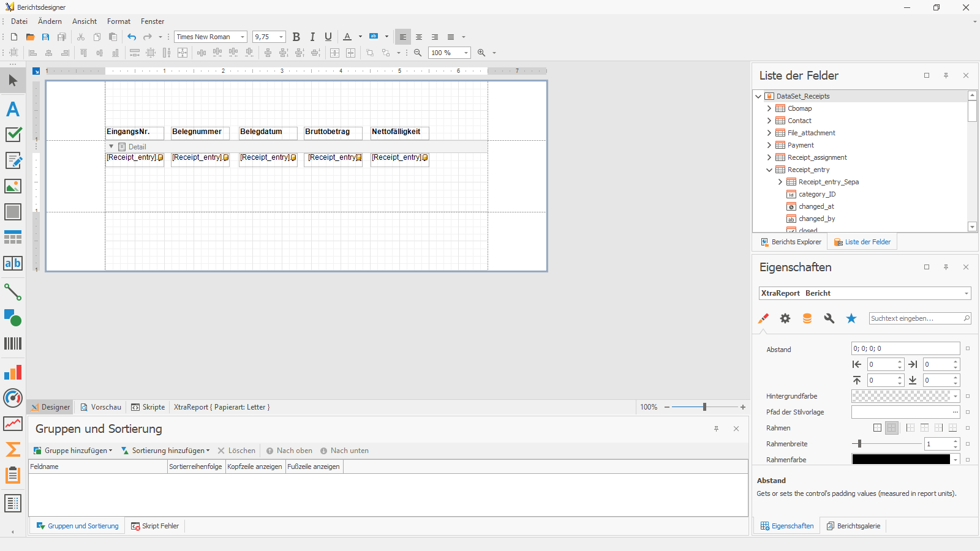
Task: Collapse the DataSet_Receipts node
Action: tap(758, 96)
